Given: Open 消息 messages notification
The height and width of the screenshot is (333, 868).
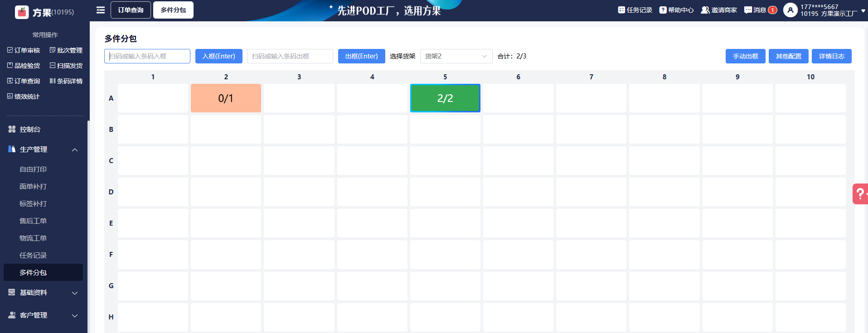Looking at the screenshot, I should (x=761, y=10).
